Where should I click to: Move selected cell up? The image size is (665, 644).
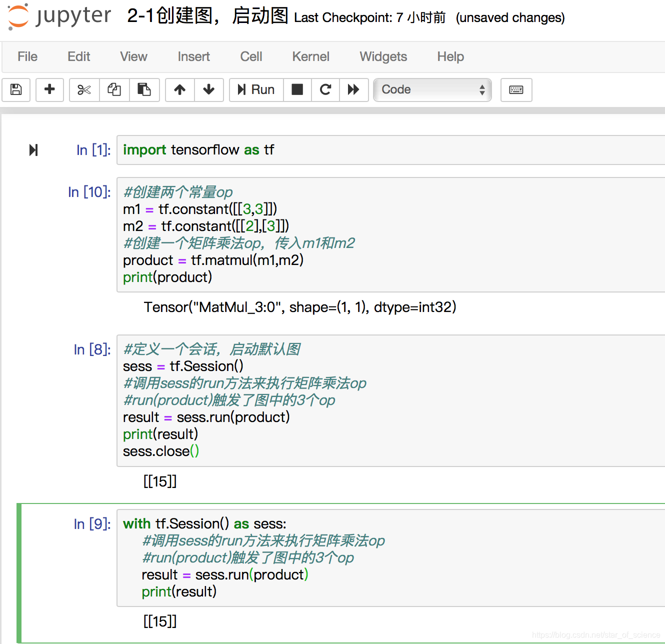180,90
